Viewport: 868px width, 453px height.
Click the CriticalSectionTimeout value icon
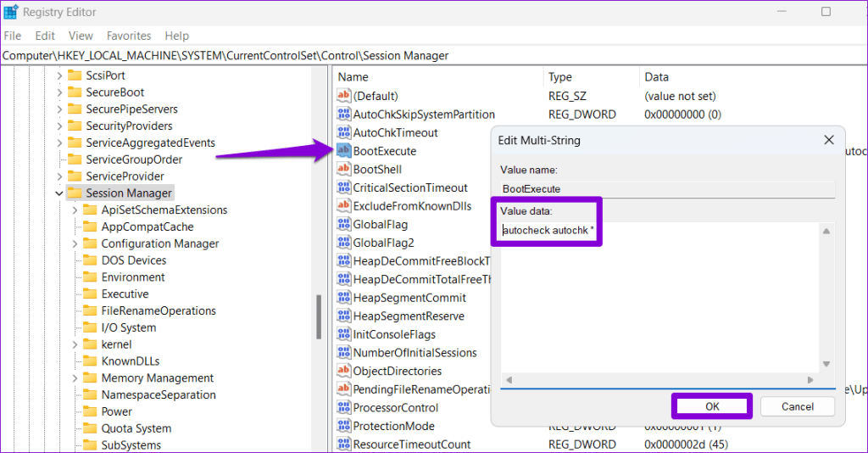344,187
